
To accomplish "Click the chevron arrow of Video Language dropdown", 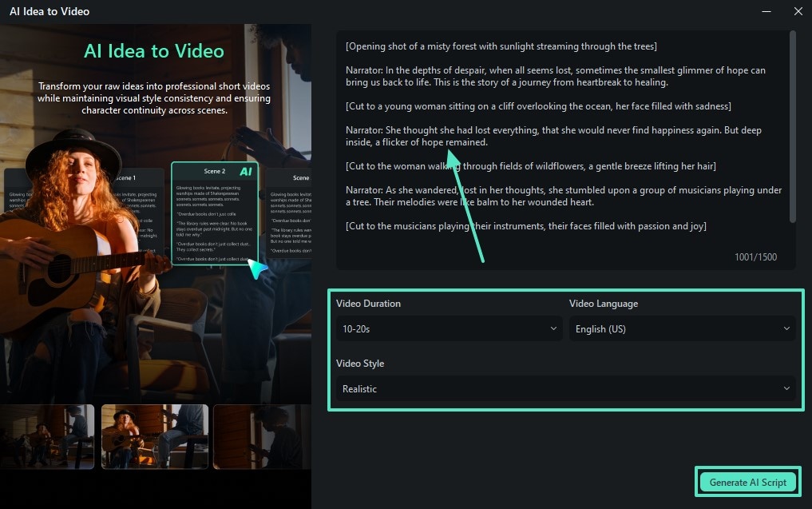I will pyautogui.click(x=786, y=328).
